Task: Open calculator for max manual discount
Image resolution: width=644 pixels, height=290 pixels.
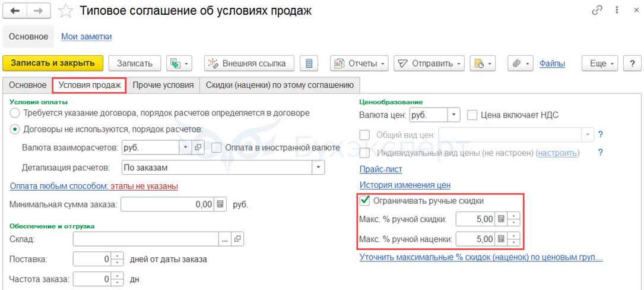Action: [501, 219]
